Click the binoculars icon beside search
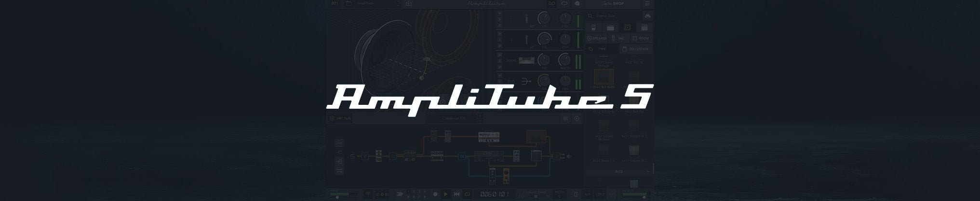The height and width of the screenshot is (201, 980). point(647,16)
